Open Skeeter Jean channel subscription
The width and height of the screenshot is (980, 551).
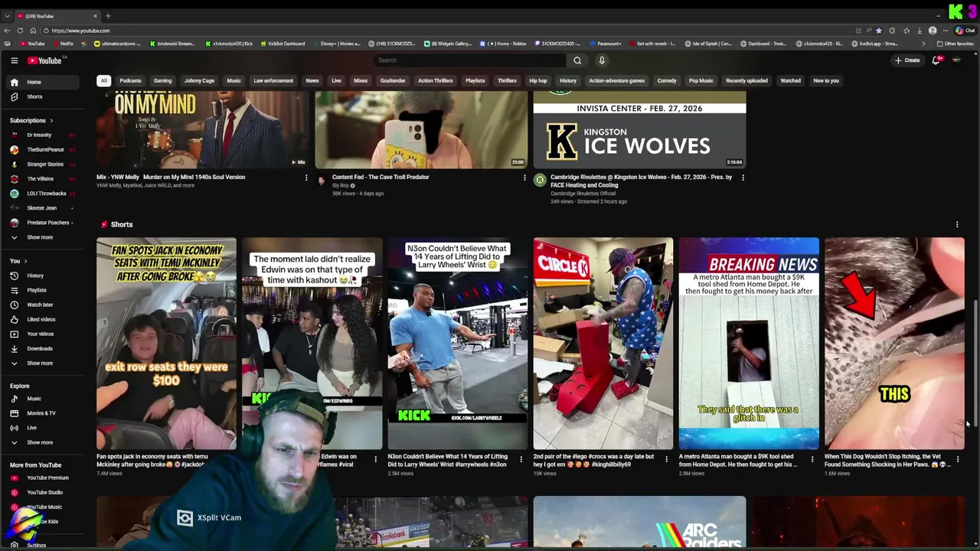pos(44,208)
